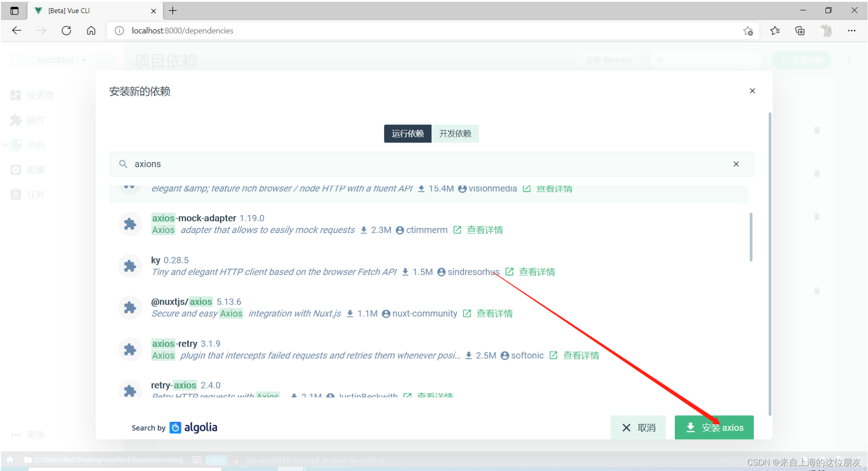This screenshot has height=471, width=868.
Task: Open 查看详情 for axios-mock-adapter
Action: point(485,230)
